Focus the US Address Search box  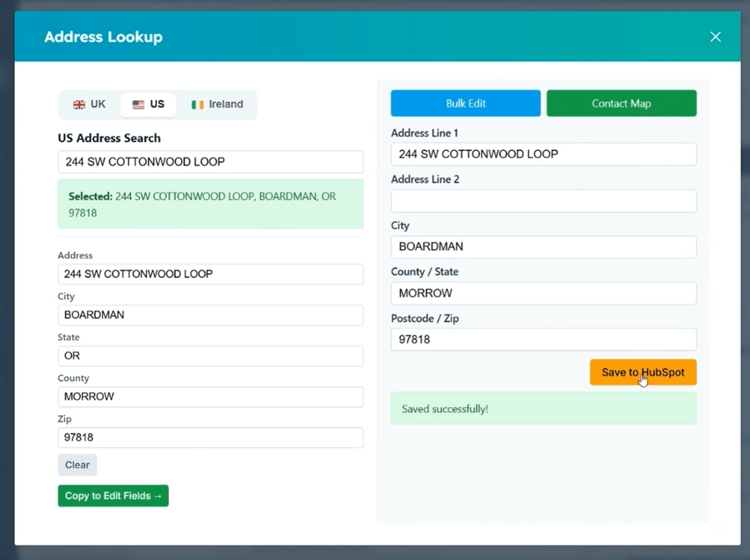(x=210, y=162)
